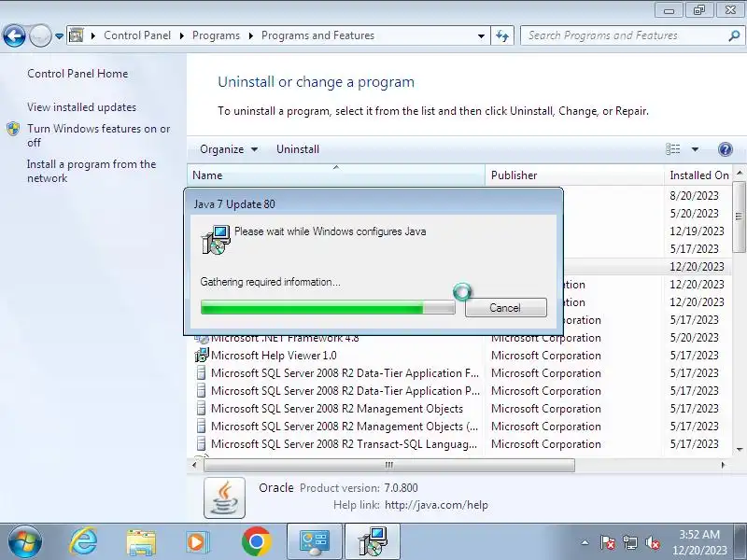Click the Uninstall toolbar button
This screenshot has height=560, width=747.
coord(298,149)
